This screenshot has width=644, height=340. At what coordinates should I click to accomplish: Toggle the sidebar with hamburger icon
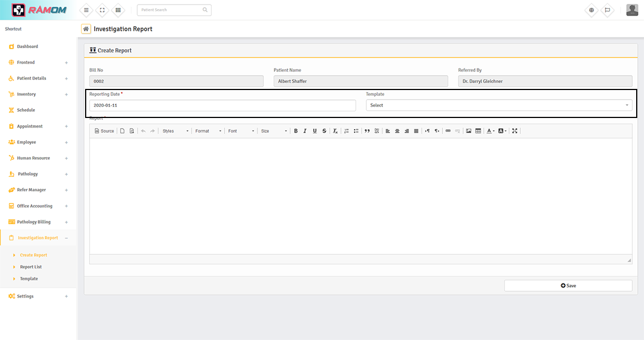[x=86, y=10]
